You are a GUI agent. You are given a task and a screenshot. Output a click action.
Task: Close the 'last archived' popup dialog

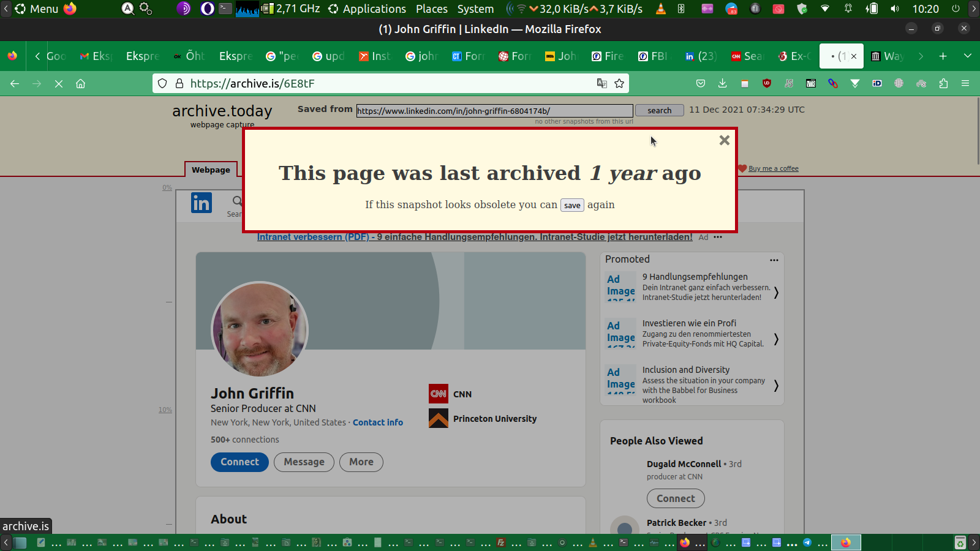point(724,140)
